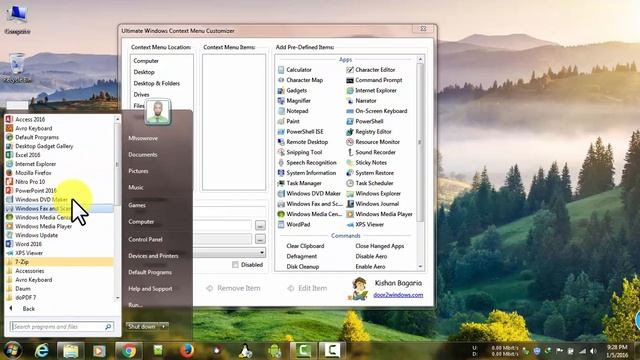Choose Computer context menu location
This screenshot has width=640, height=360.
tap(146, 61)
